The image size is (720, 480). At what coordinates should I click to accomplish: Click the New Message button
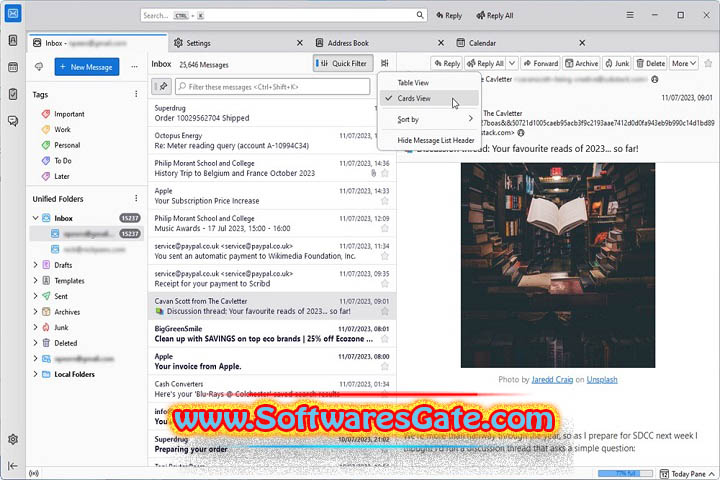(x=87, y=67)
